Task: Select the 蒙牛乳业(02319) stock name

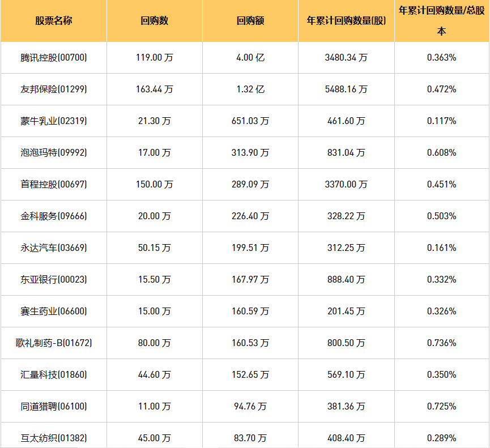Action: coord(53,121)
